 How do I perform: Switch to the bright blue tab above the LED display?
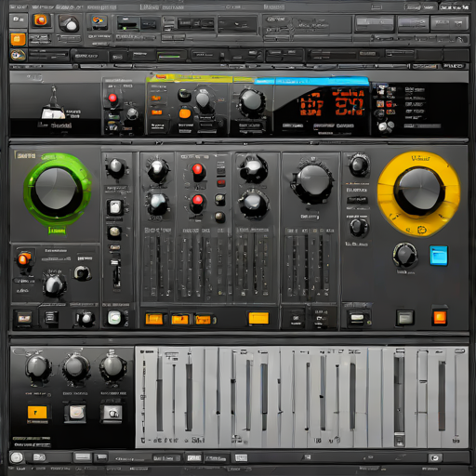click(311, 81)
